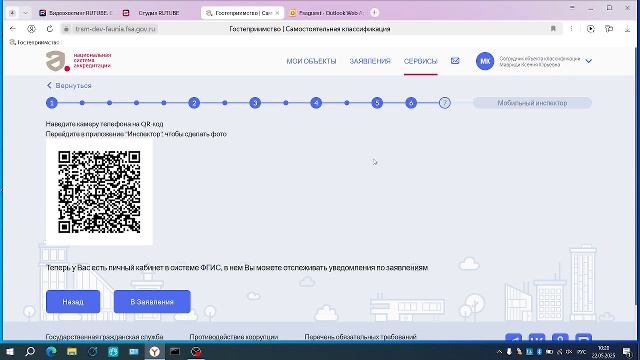The image size is (640, 360).
Task: Open the Гостеприимство bookmark in bookmarks bar
Action: pos(34,42)
